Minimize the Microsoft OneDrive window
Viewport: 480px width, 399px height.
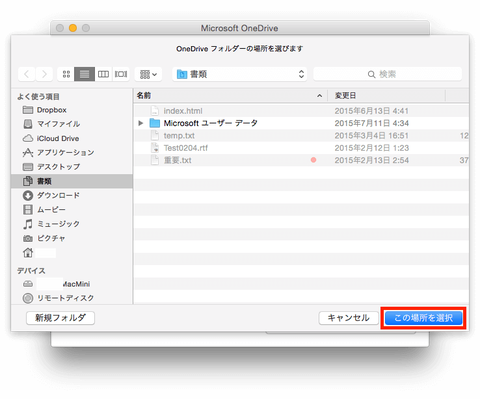(73, 28)
